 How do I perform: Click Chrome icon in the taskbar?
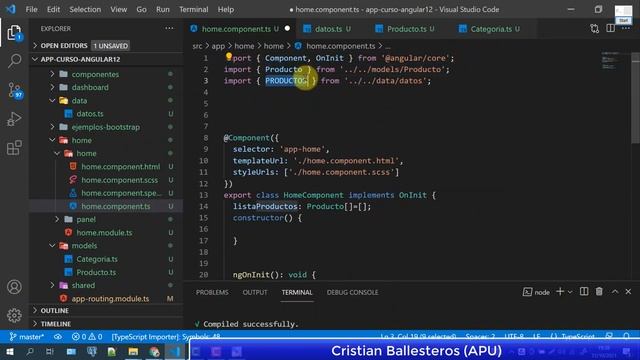click(x=154, y=351)
